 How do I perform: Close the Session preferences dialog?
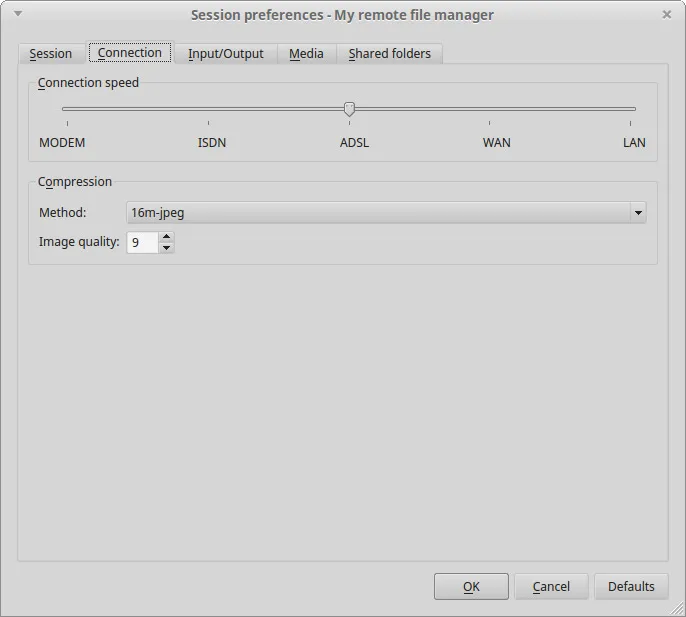point(667,14)
